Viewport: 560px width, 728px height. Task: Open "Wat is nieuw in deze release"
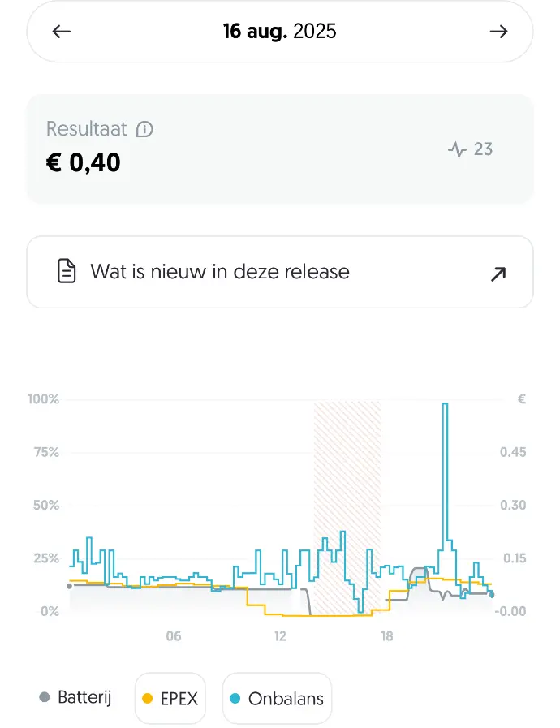tap(220, 271)
